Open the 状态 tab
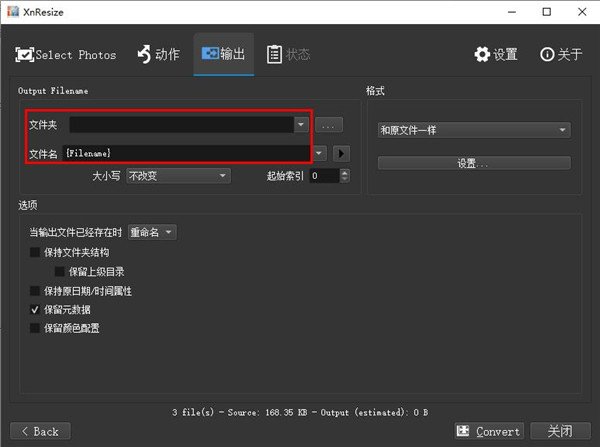This screenshot has width=600, height=447. click(x=288, y=54)
